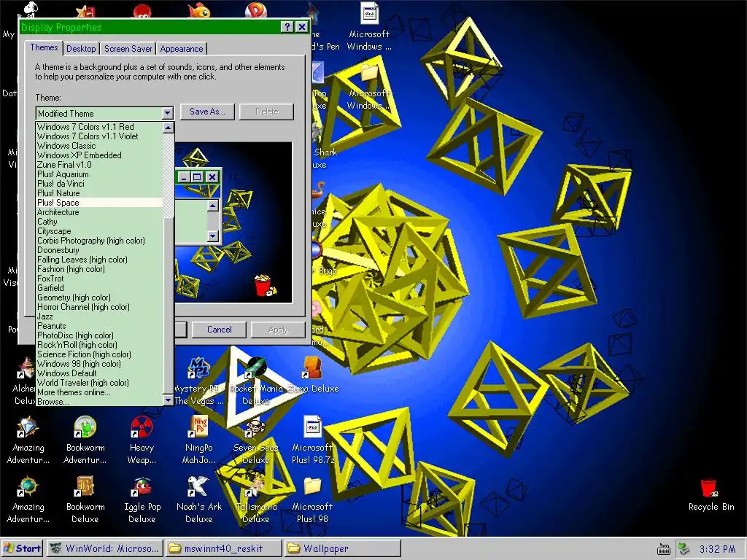The image size is (747, 560).
Task: Open the top Microsoft Windows file icon
Action: tap(369, 13)
